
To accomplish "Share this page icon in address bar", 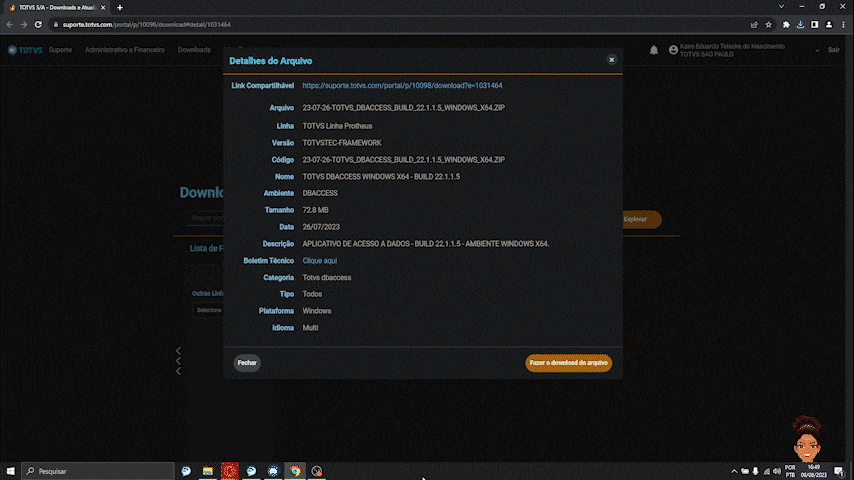I will 754,25.
